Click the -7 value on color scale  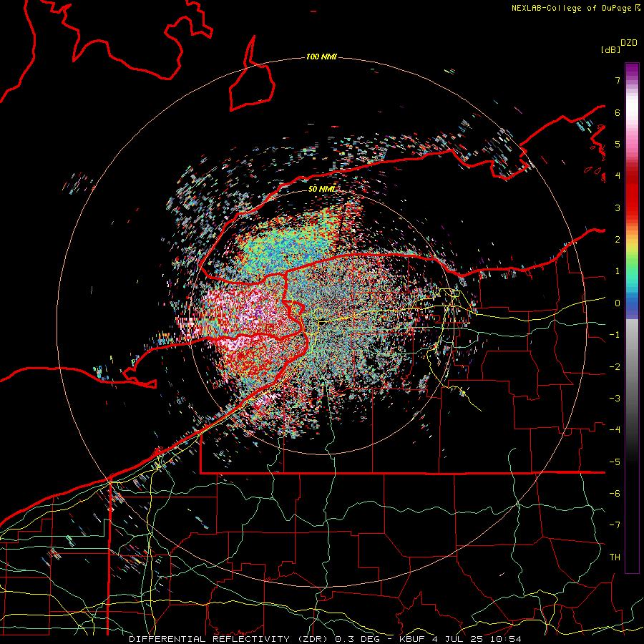coord(615,525)
